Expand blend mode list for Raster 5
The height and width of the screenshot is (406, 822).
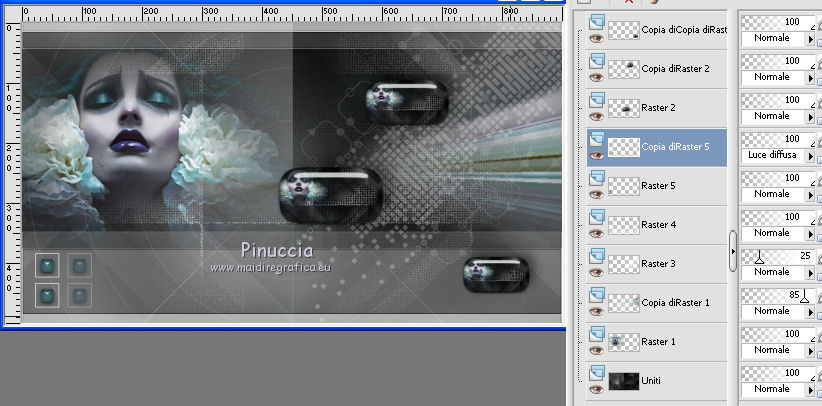pyautogui.click(x=810, y=195)
